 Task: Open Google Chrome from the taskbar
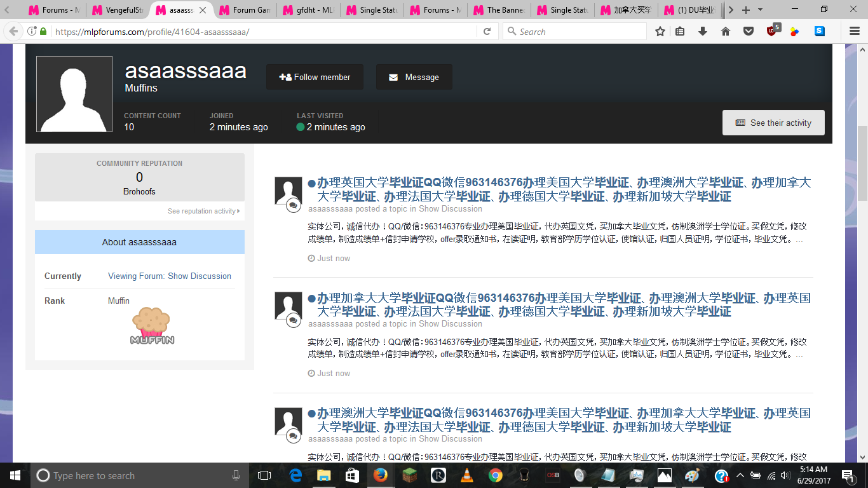tap(496, 475)
